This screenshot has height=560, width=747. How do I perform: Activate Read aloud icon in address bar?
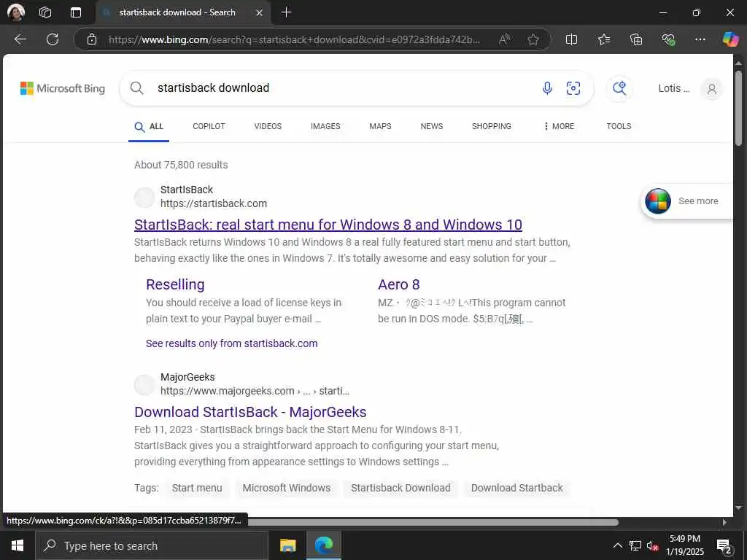click(x=504, y=39)
